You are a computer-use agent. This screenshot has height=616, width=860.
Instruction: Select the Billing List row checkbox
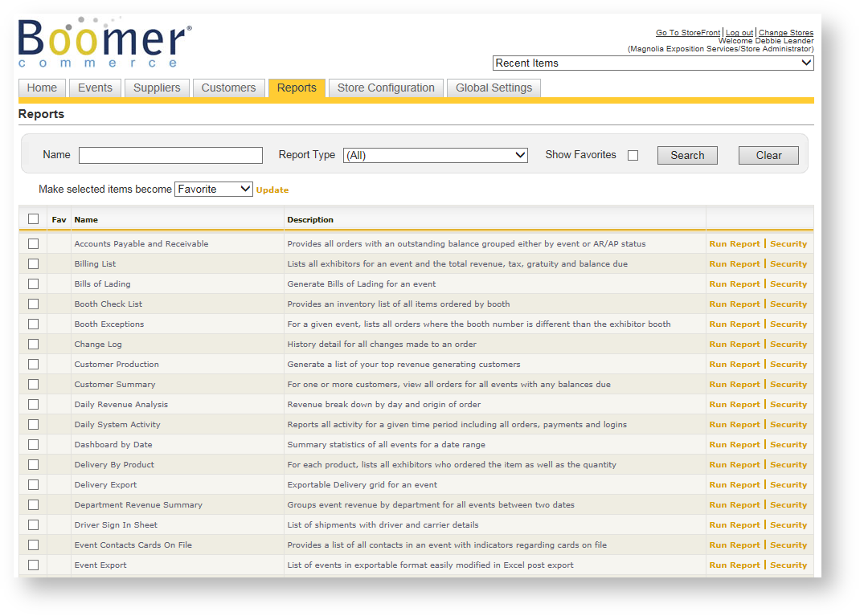(x=33, y=263)
